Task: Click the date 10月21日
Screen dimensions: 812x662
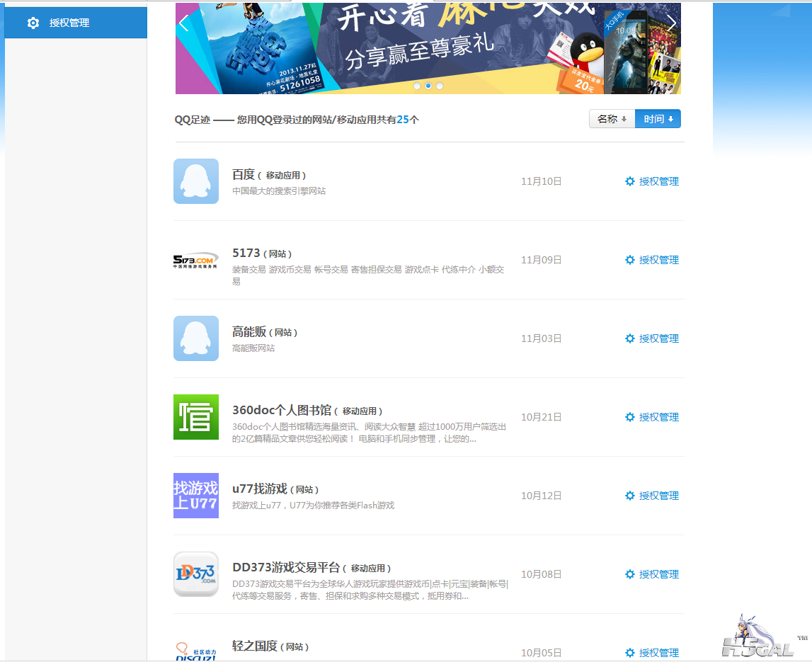Action: pyautogui.click(x=541, y=417)
